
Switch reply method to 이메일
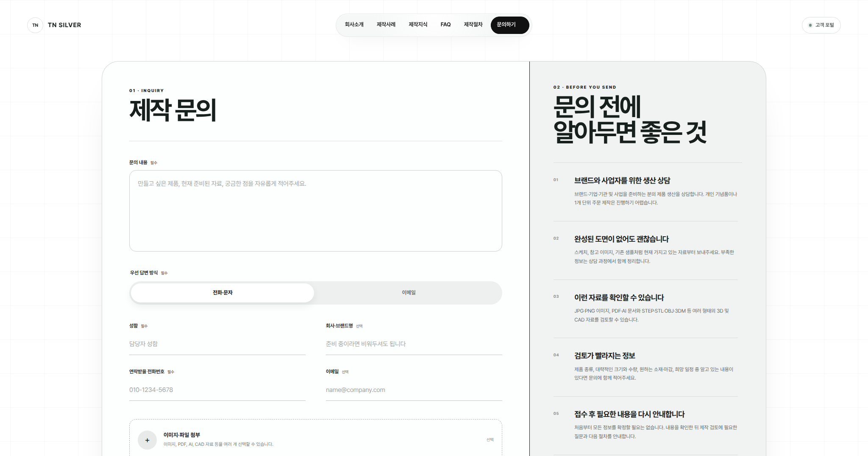409,293
